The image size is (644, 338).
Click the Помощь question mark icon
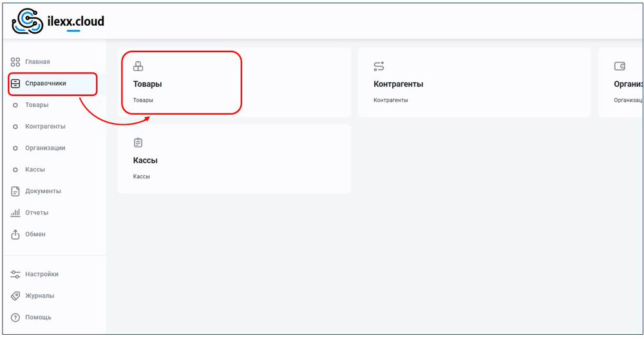coord(15,317)
